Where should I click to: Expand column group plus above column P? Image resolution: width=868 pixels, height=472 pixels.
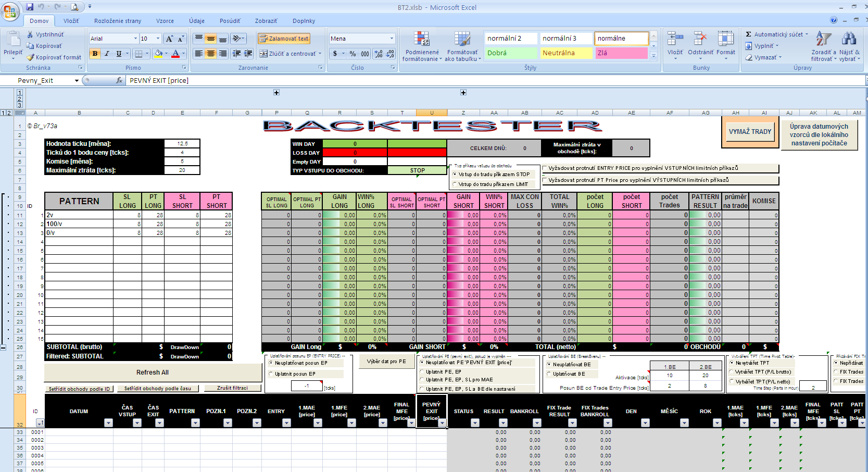(276, 92)
